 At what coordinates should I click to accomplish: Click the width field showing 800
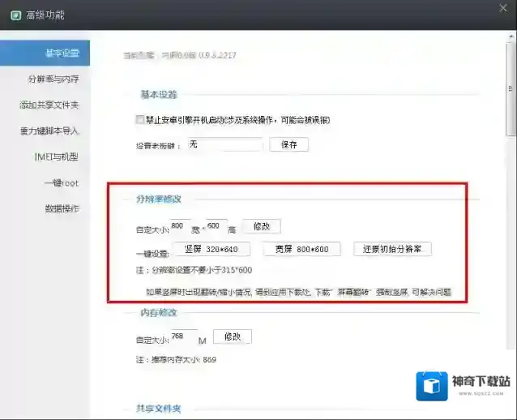[x=181, y=227]
